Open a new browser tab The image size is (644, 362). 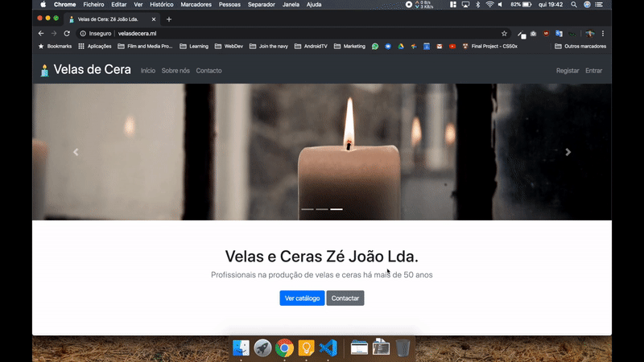click(x=169, y=19)
